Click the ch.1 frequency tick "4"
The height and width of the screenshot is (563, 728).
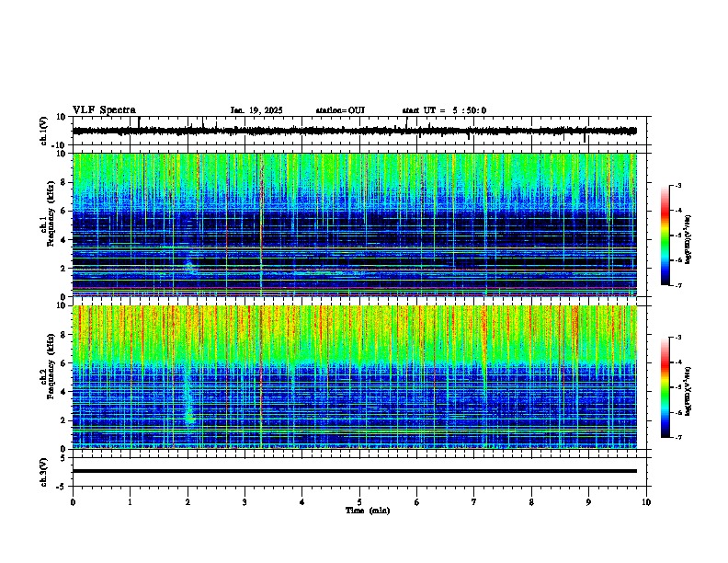coord(63,240)
